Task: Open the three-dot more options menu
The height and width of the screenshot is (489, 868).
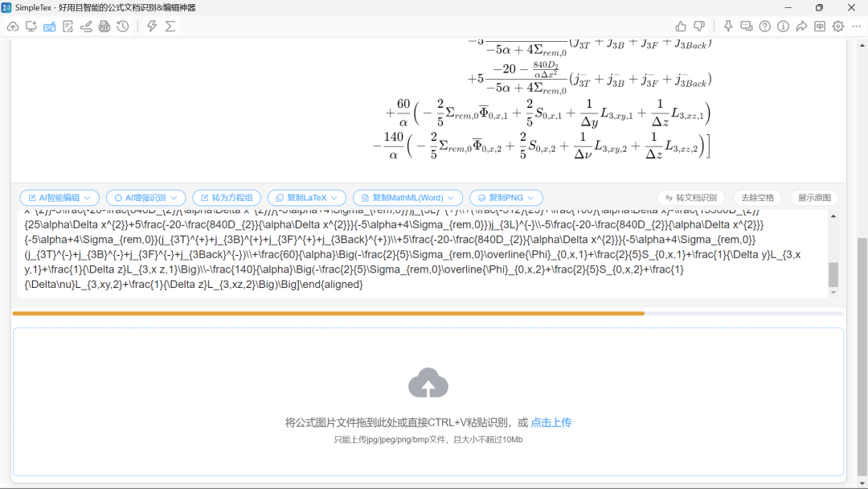Action: pos(855,27)
